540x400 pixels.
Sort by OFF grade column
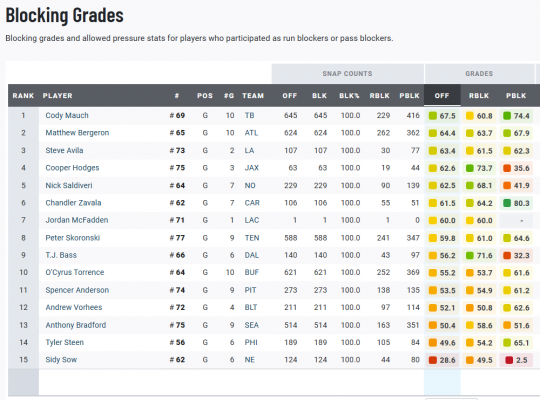(x=442, y=96)
